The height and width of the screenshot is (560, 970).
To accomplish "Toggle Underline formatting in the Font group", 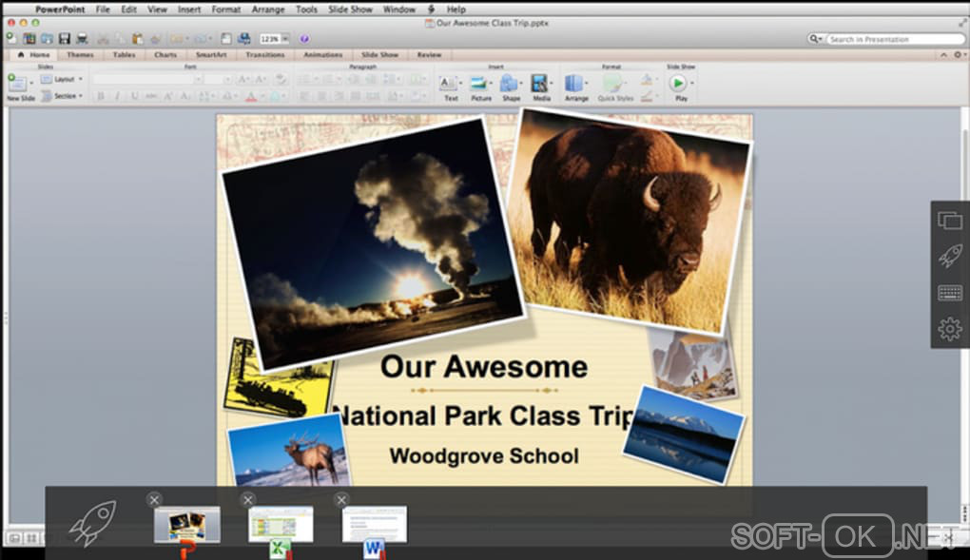I will coord(134,96).
